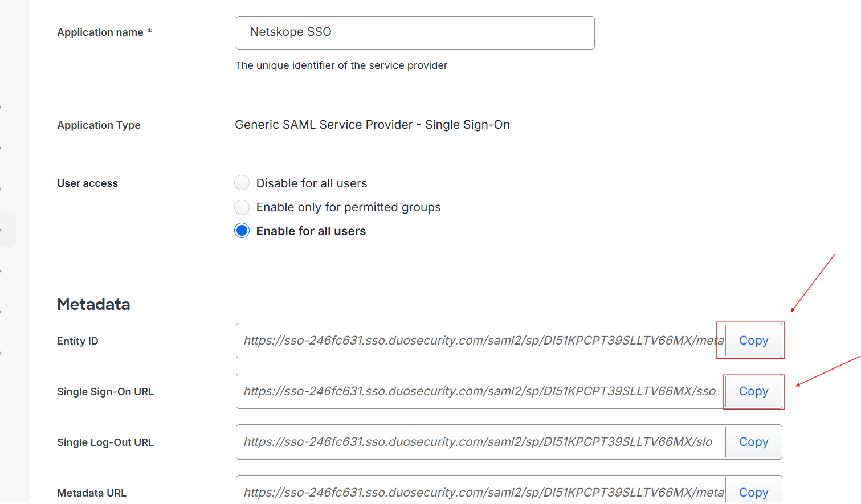Click the Single Sign-On URL label
This screenshot has width=861, height=504.
click(105, 392)
